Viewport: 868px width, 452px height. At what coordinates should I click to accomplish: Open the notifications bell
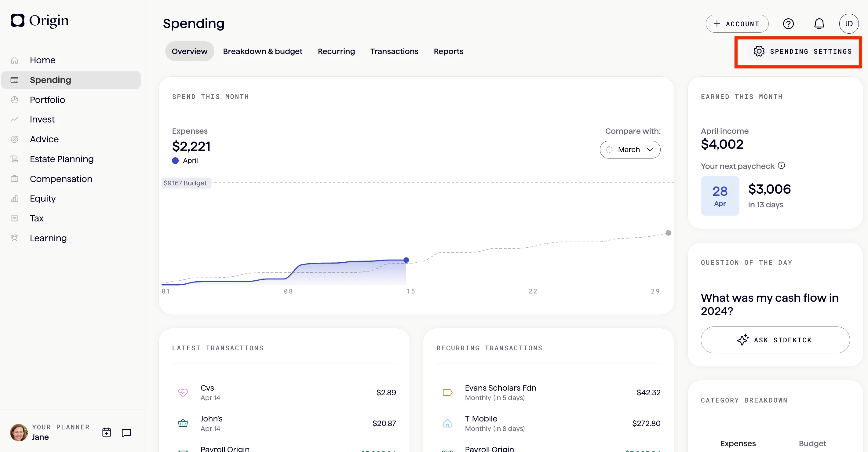point(819,24)
